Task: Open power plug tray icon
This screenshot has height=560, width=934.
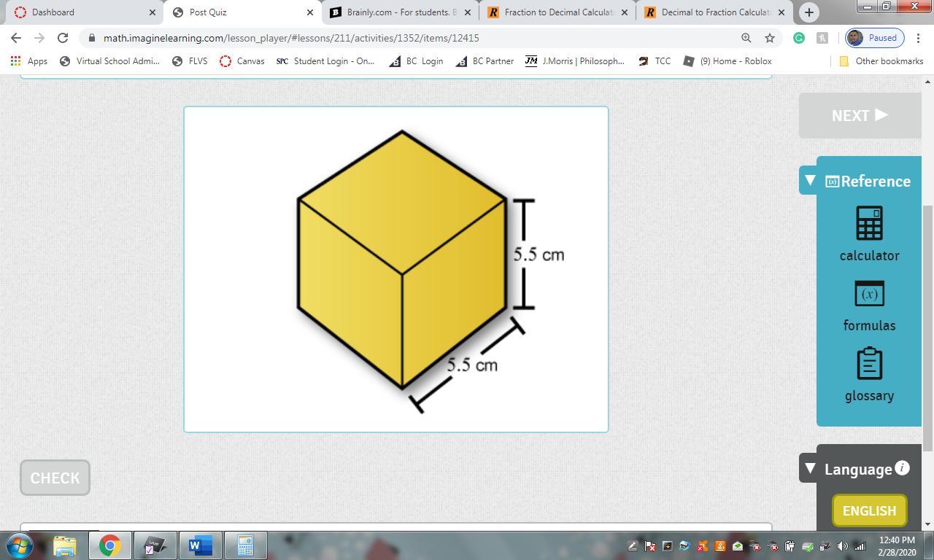Action: 790,546
